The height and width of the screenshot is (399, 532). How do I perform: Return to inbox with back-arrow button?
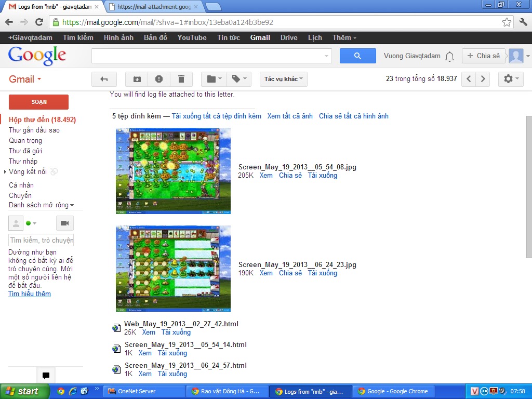point(104,79)
